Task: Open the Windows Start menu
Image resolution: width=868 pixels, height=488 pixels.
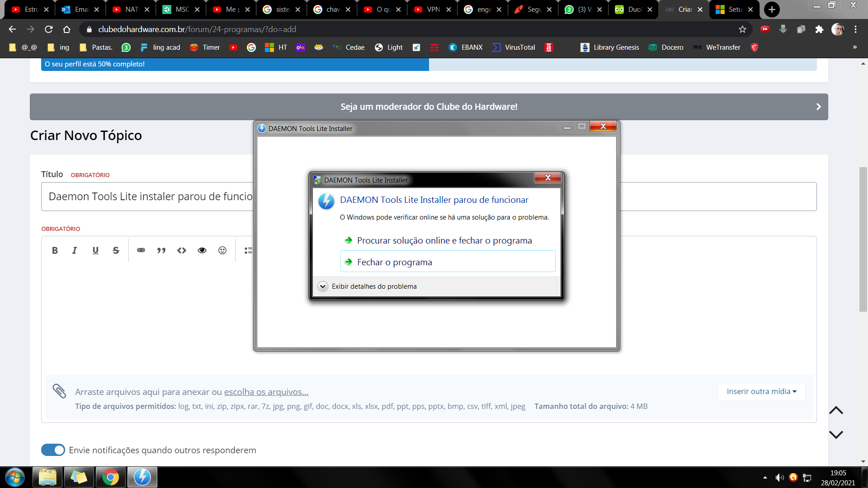Action: (15, 478)
